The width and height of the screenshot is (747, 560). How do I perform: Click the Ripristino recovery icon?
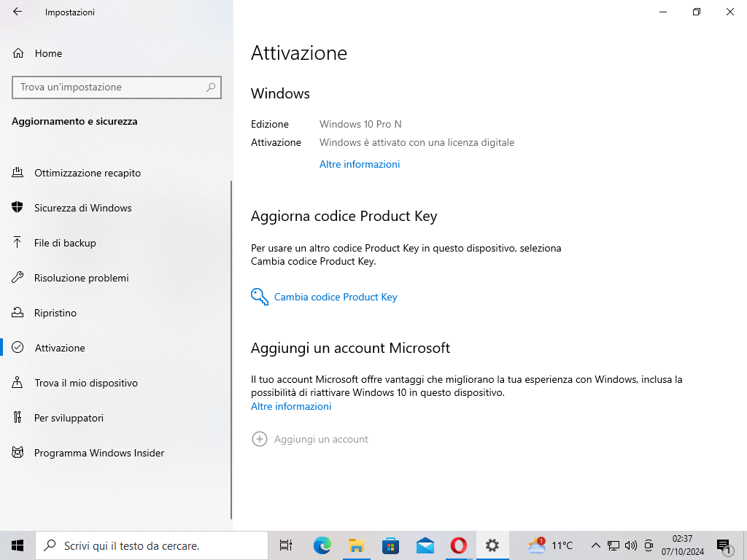click(18, 312)
